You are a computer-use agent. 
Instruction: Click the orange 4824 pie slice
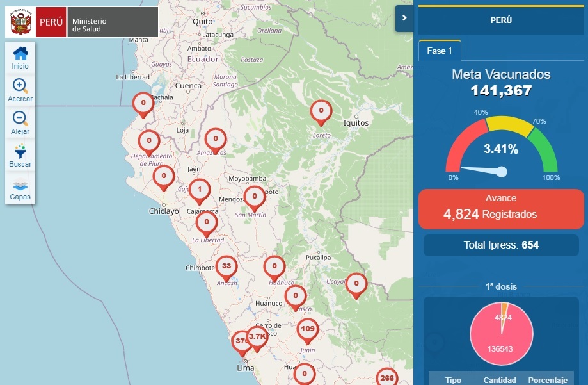point(505,310)
